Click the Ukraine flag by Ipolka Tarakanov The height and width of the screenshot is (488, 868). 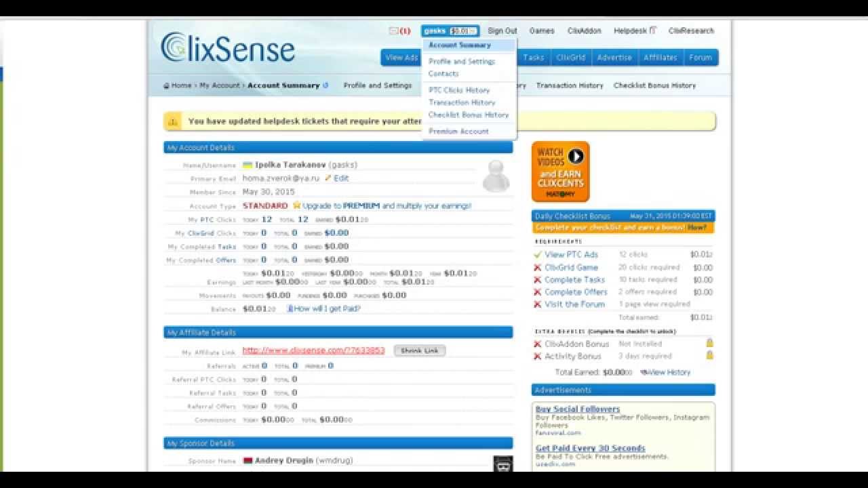248,165
